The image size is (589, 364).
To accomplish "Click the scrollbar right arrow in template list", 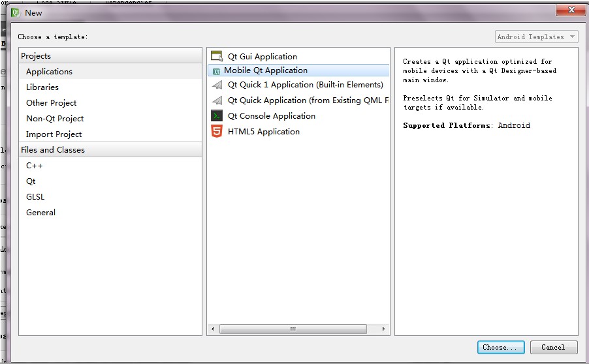I will coord(383,329).
